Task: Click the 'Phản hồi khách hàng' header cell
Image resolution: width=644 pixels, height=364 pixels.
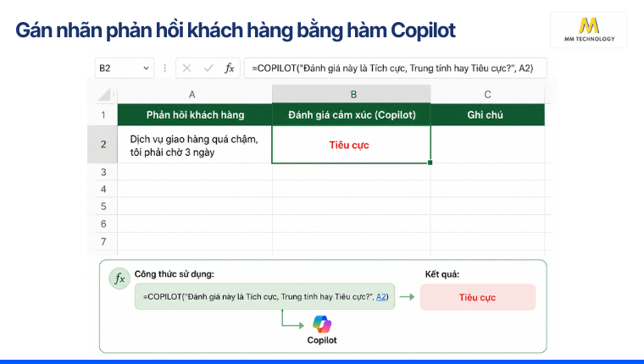Action: (x=195, y=115)
